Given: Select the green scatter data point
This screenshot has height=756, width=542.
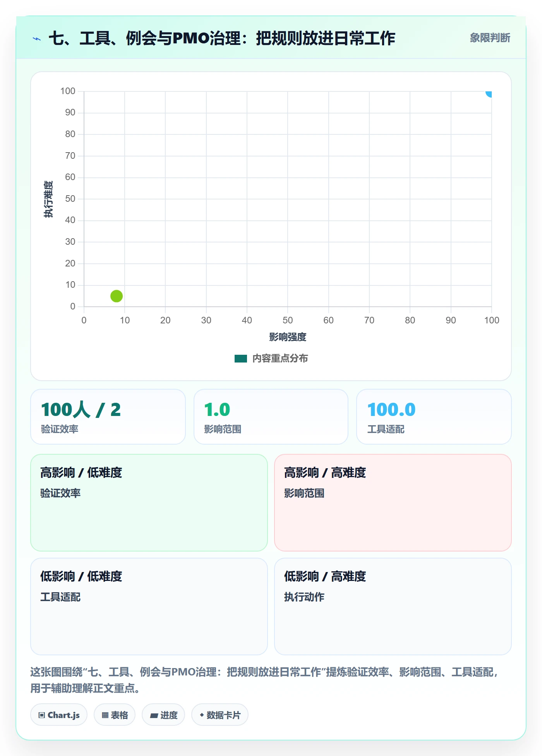Looking at the screenshot, I should click(x=117, y=296).
